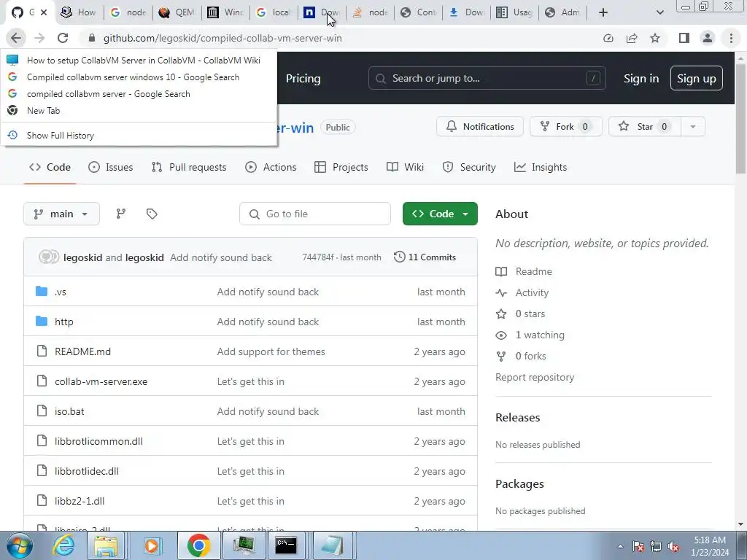This screenshot has height=560, width=747.
Task: Select history entry Compiled collabvm server windows 10
Action: point(139,77)
